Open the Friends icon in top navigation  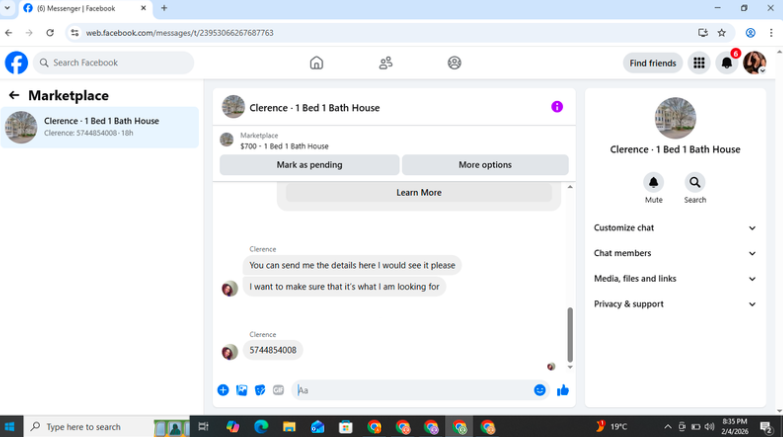(385, 63)
